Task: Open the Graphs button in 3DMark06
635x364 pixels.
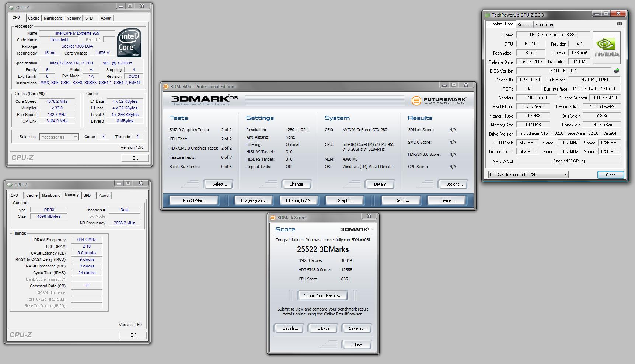Action: (345, 200)
